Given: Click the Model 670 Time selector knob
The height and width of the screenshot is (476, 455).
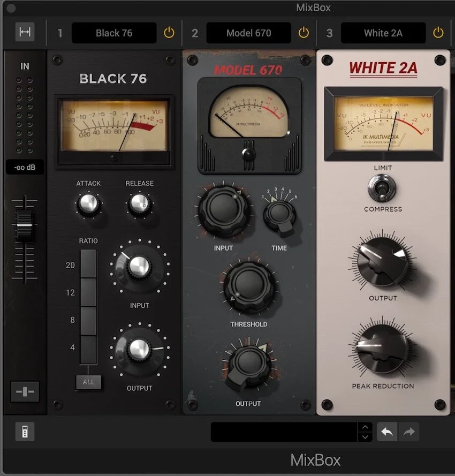Looking at the screenshot, I should pyautogui.click(x=280, y=216).
